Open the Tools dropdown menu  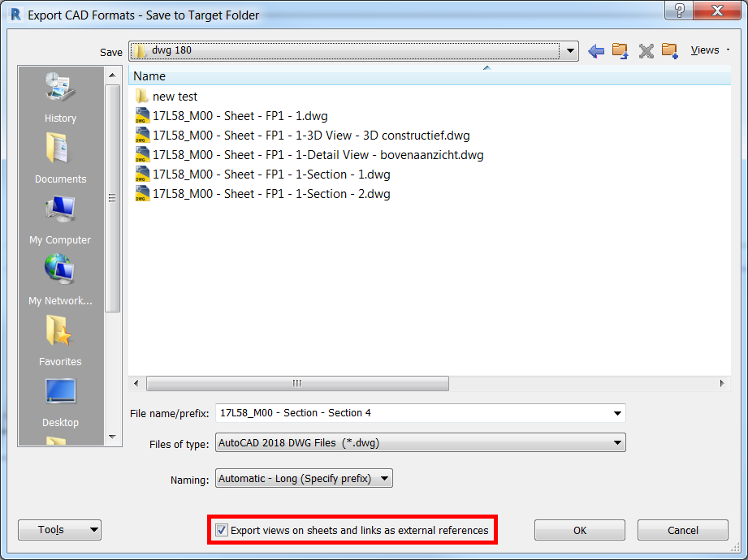click(x=59, y=530)
